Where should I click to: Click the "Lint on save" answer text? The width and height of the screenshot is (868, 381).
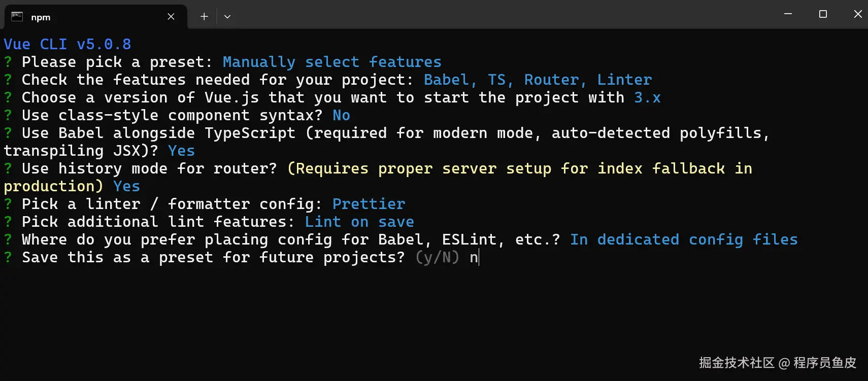pos(359,222)
